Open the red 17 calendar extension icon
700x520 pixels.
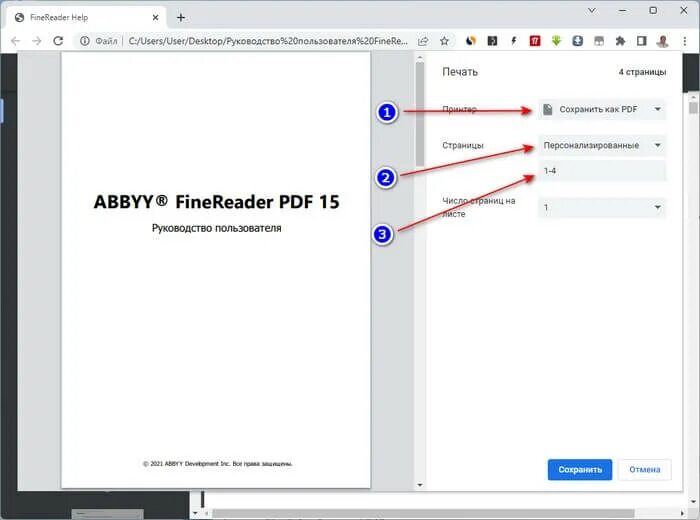[535, 41]
